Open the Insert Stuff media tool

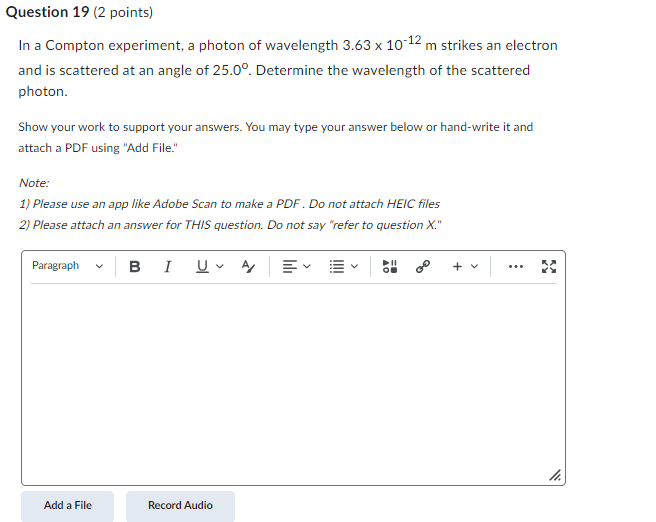390,266
